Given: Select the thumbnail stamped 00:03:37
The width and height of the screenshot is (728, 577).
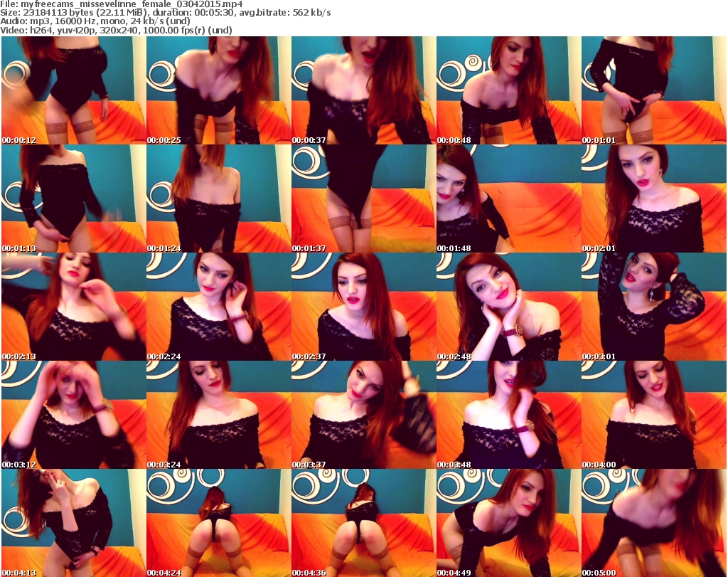Looking at the screenshot, I should click(x=363, y=415).
